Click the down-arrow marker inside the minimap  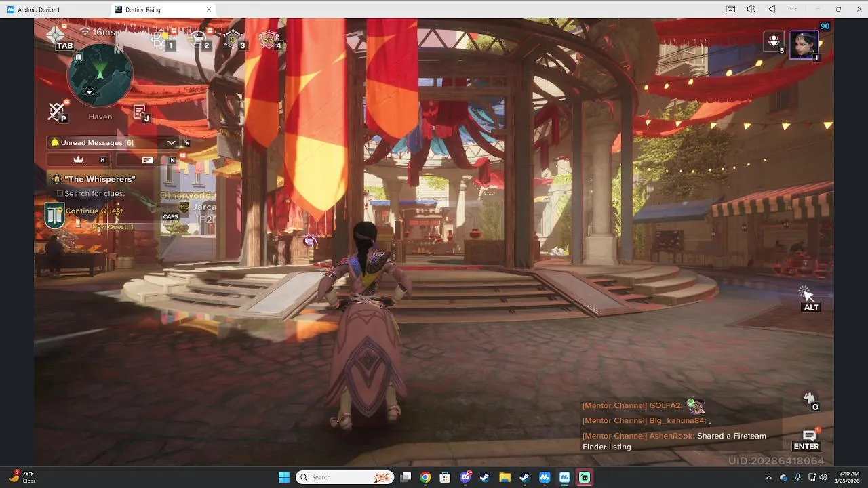tap(90, 91)
